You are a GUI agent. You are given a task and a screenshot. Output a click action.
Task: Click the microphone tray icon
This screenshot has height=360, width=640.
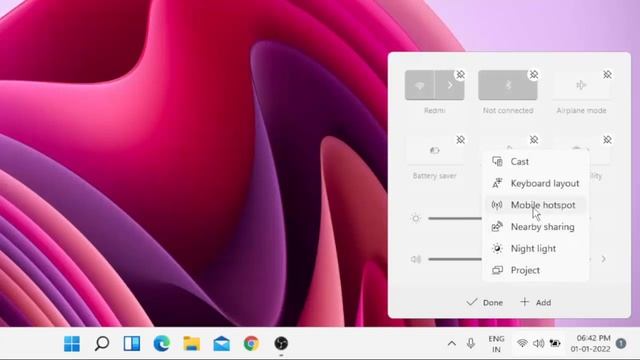471,344
